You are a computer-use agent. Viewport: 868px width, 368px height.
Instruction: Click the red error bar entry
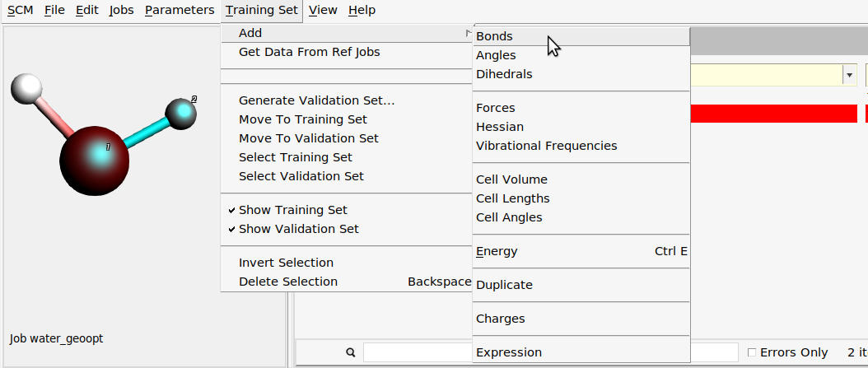click(774, 114)
